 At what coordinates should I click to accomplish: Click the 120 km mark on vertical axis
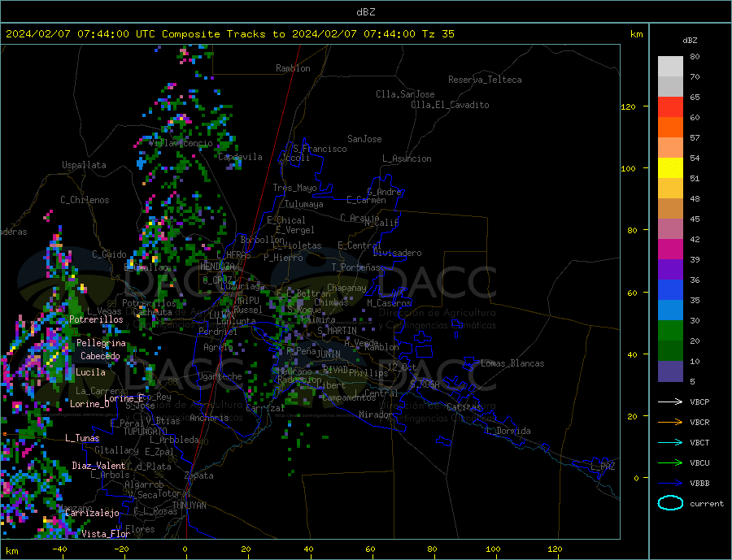click(629, 106)
